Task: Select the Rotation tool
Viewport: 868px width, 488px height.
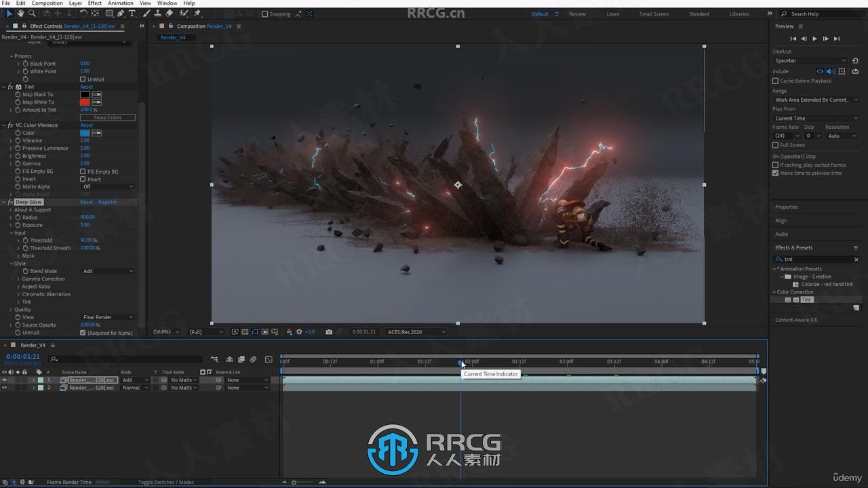Action: (x=83, y=14)
